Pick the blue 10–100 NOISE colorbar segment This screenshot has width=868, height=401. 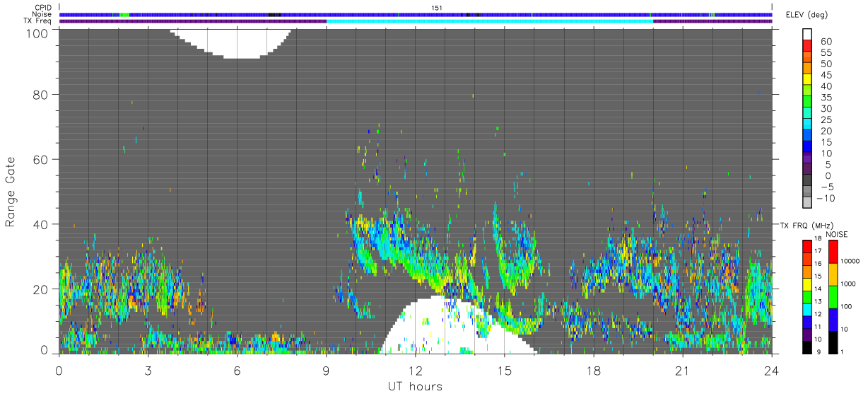pyautogui.click(x=833, y=319)
